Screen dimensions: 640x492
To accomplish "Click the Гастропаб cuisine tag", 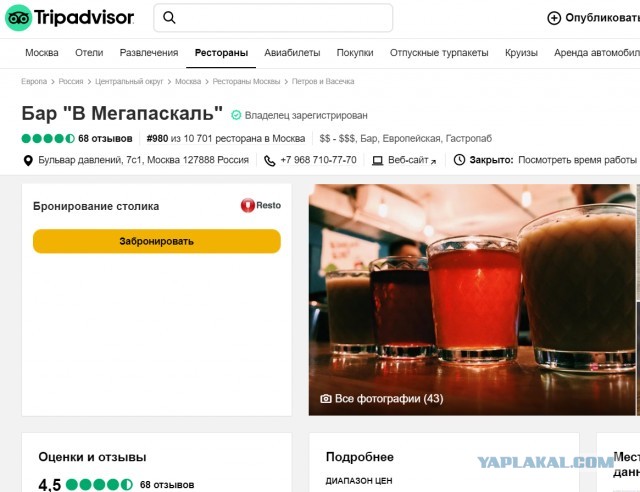I will click(x=469, y=138).
